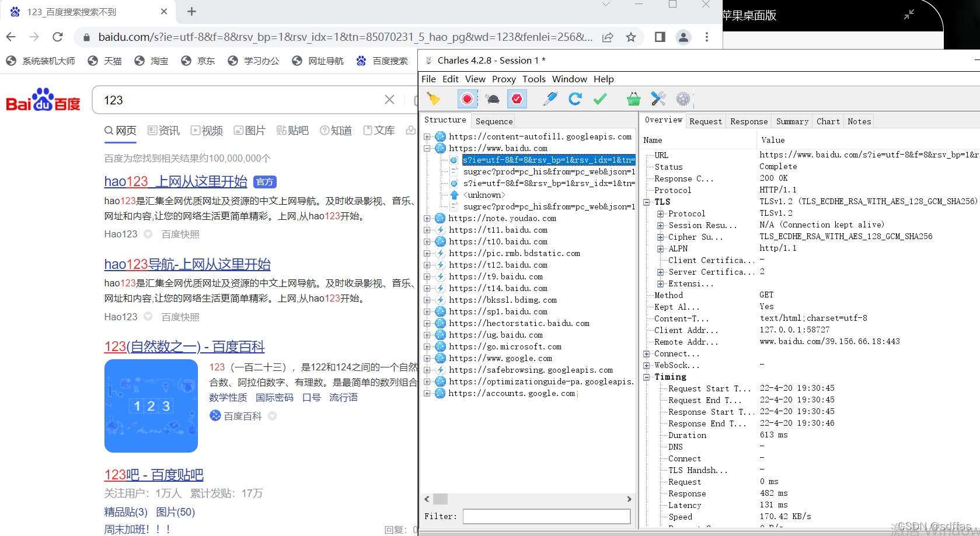
Task: Select the Response tab in Charles
Action: coord(749,121)
